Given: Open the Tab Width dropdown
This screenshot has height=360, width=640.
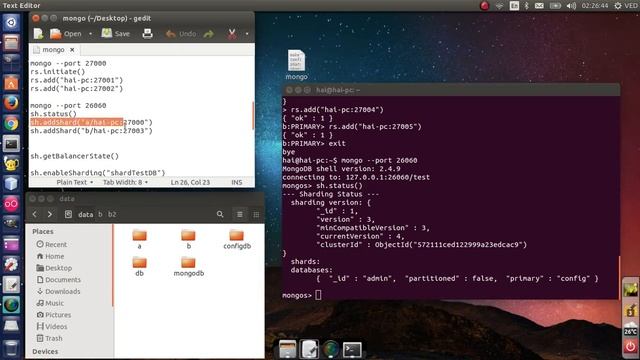Looking at the screenshot, I should 125,182.
